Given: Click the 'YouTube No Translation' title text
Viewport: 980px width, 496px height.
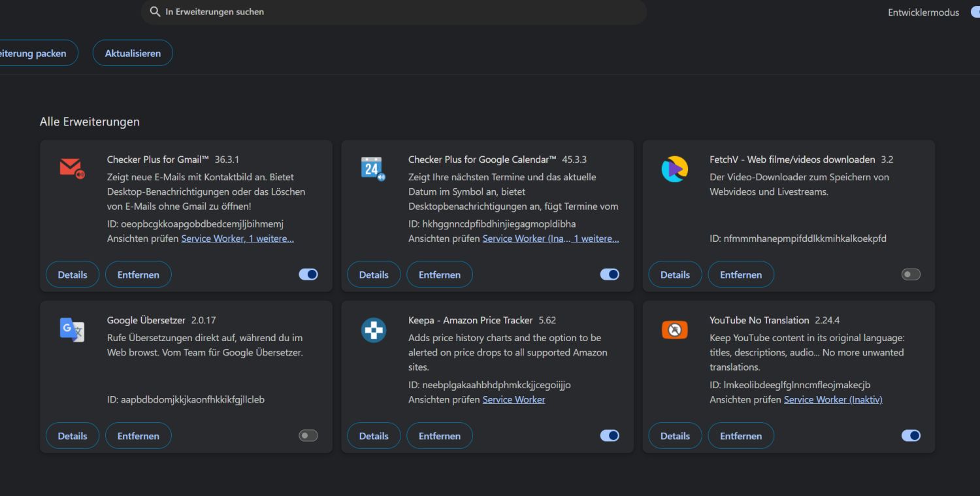Looking at the screenshot, I should pyautogui.click(x=759, y=320).
